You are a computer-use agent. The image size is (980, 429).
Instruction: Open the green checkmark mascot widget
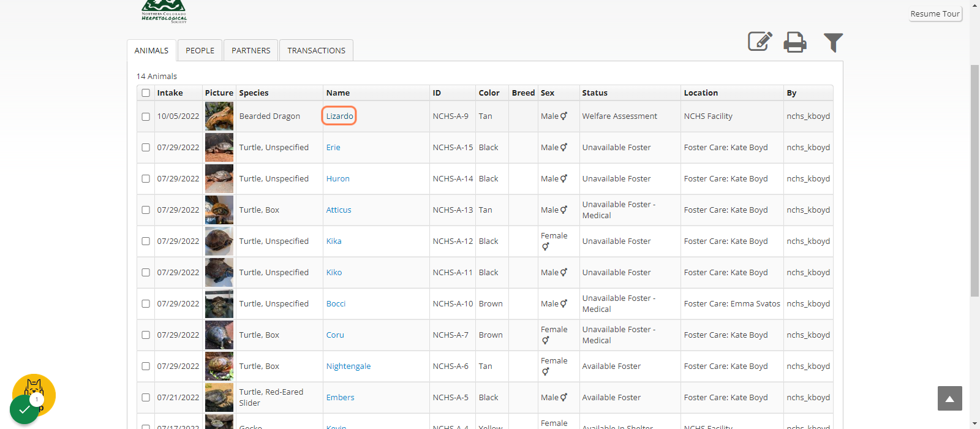click(x=24, y=409)
